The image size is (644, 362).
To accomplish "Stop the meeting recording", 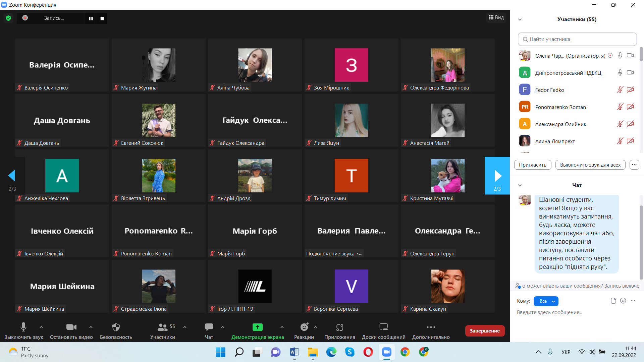I will (x=102, y=18).
